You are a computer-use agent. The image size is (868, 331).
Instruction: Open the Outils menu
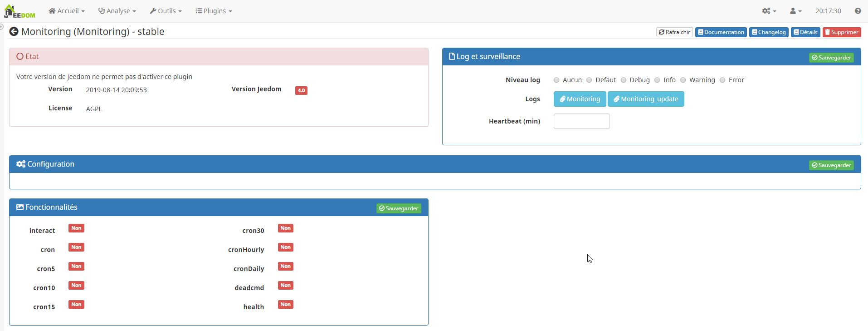click(x=166, y=11)
